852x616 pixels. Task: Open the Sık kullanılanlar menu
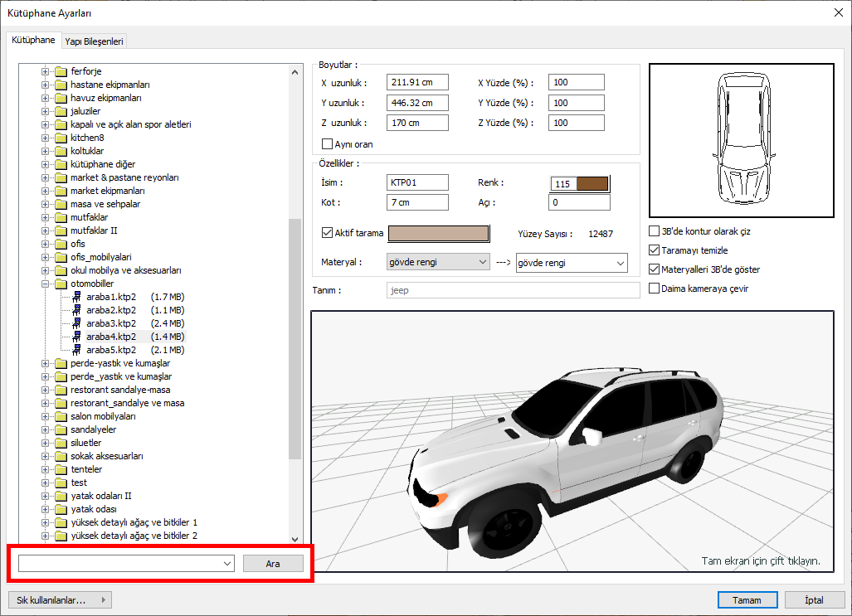(59, 600)
